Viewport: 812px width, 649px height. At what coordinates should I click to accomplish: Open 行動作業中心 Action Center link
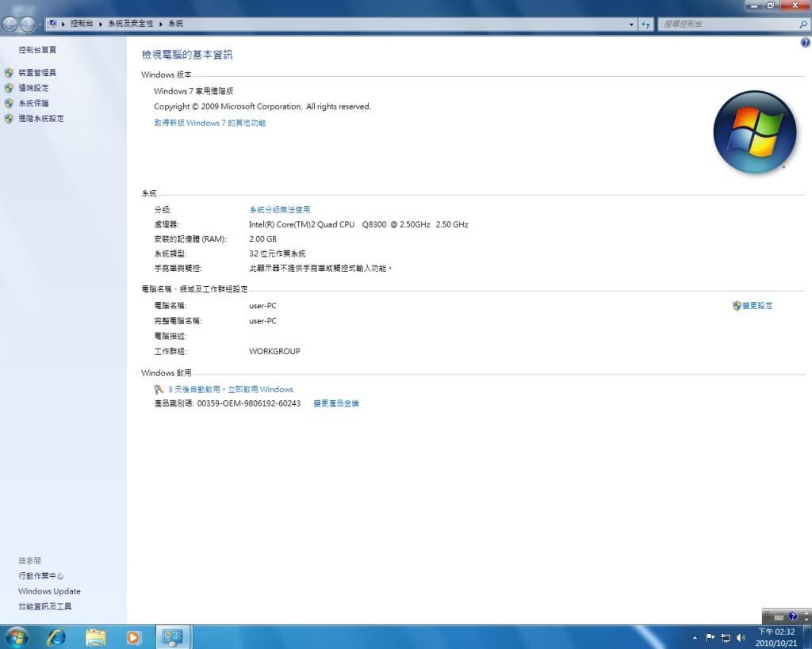point(41,575)
